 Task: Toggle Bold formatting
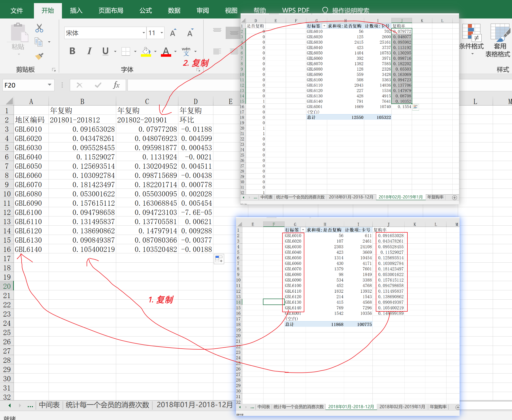tap(72, 51)
